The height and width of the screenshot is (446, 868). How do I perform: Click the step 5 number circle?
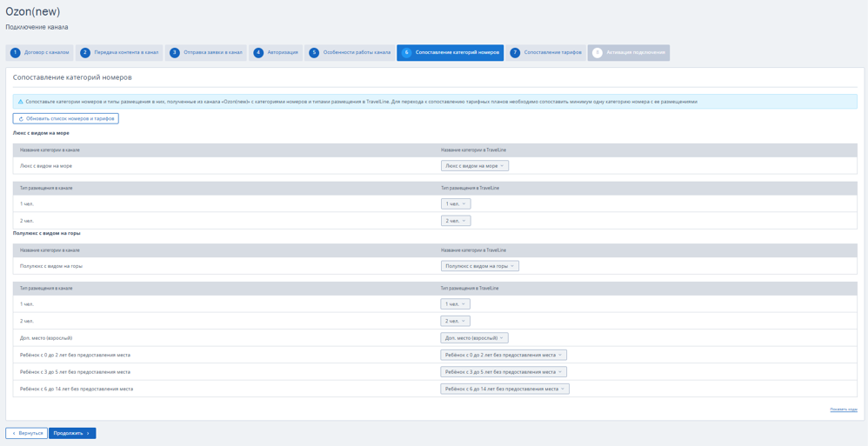314,53
